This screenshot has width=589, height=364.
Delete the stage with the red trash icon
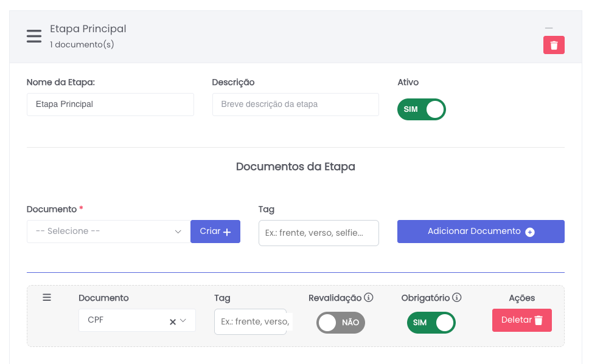coord(554,46)
